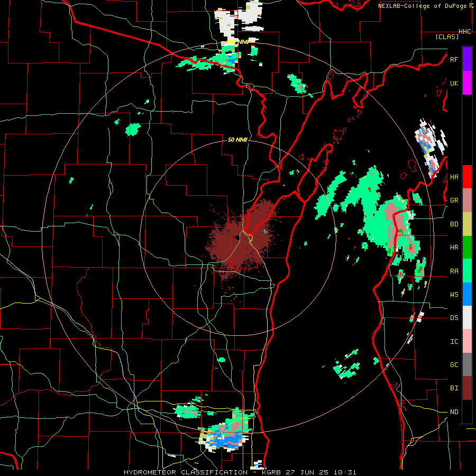
Task: Click the 'BI' legend label text
Action: 454,388
